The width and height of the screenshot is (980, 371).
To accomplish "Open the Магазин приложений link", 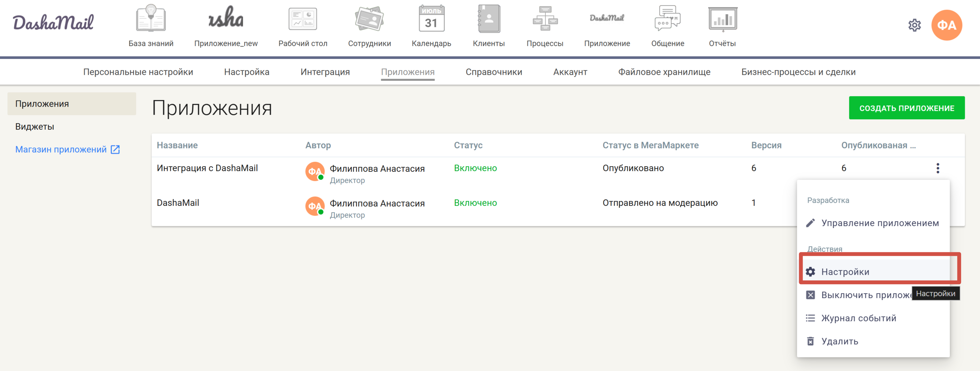I will pos(61,149).
